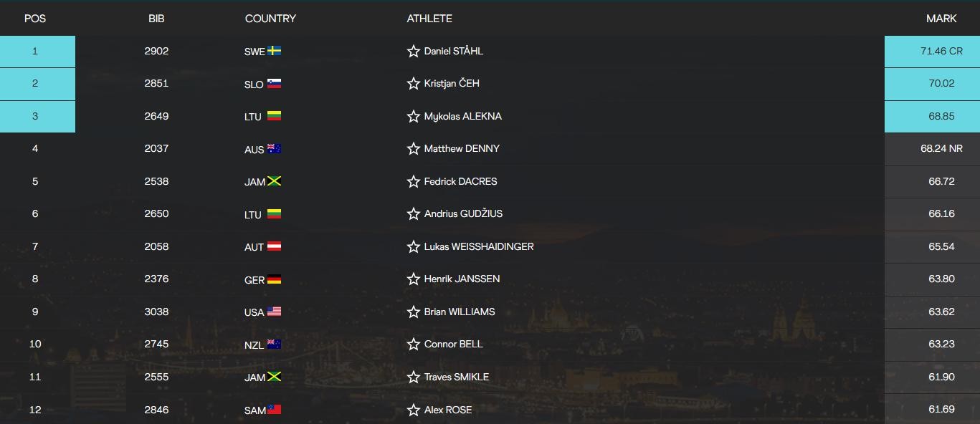Click the star icon for Alex ROSE

413,410
